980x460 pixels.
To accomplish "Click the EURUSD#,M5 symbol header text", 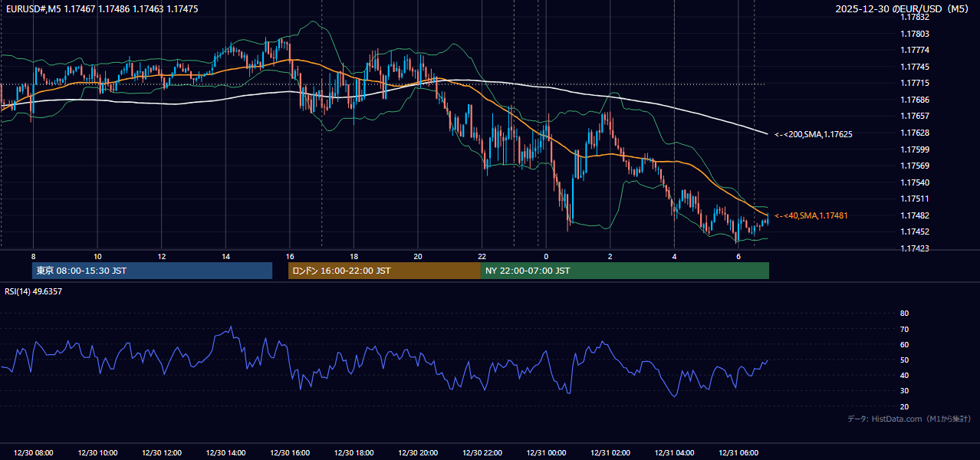I will [100, 9].
